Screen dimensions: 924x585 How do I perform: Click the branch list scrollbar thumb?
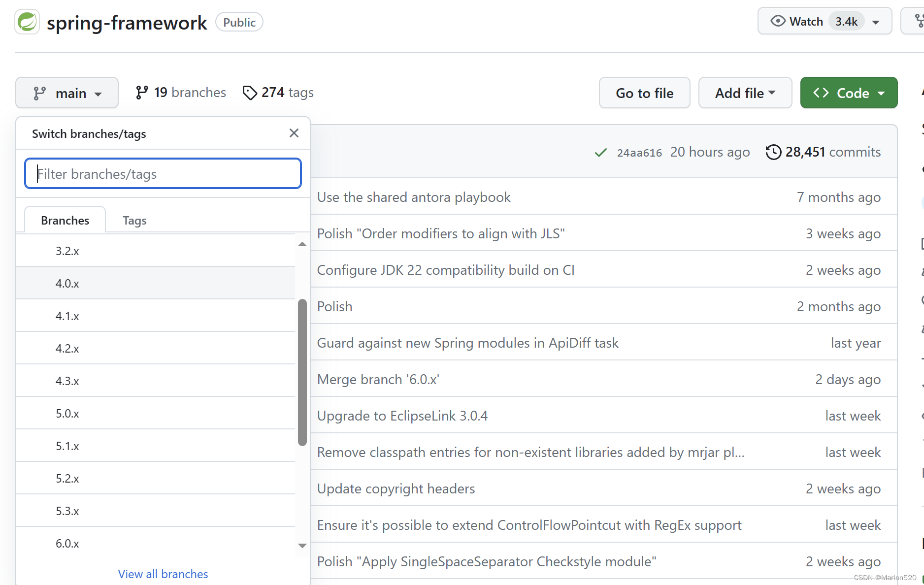coord(302,372)
